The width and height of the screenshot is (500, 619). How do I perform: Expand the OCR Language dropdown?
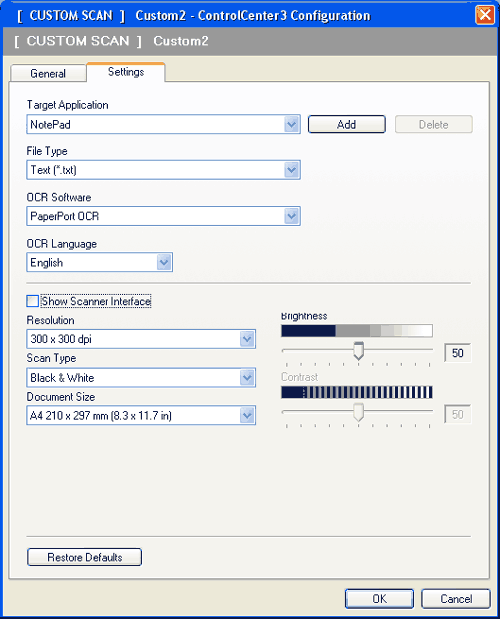pyautogui.click(x=164, y=263)
